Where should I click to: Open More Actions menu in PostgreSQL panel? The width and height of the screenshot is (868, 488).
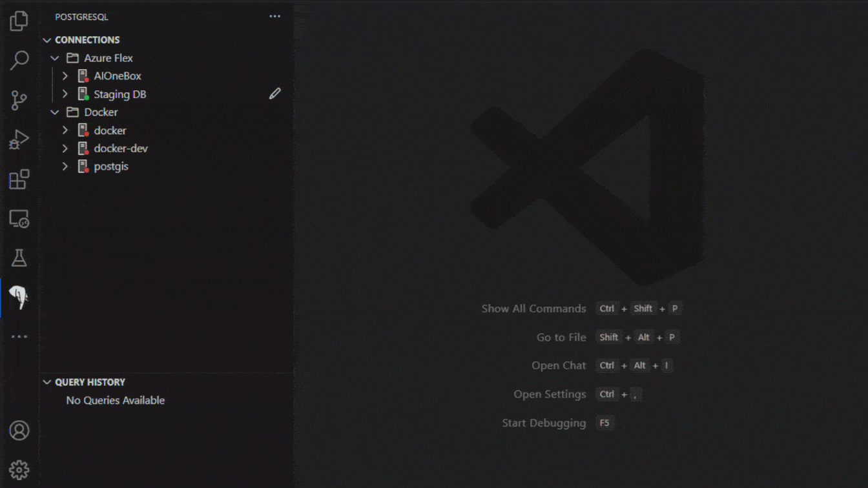tap(274, 16)
